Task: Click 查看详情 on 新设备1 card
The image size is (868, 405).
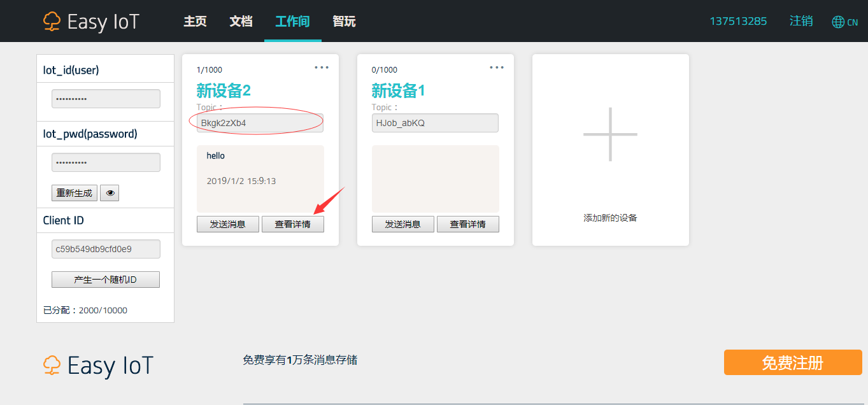Action: coord(468,224)
